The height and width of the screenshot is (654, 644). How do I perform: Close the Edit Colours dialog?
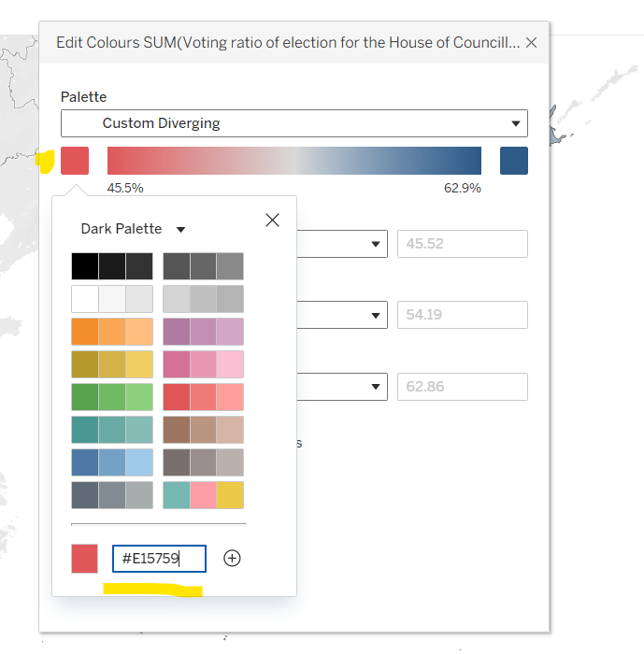531,43
